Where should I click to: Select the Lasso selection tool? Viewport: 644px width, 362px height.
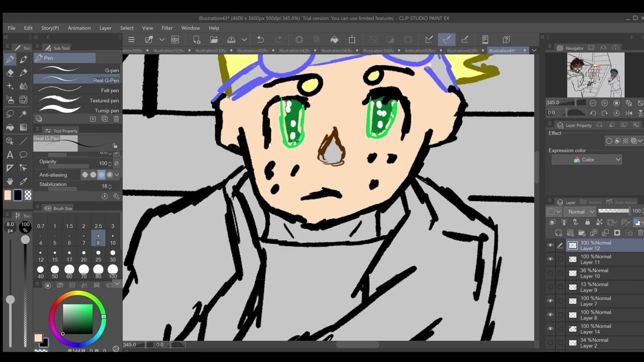(10, 114)
